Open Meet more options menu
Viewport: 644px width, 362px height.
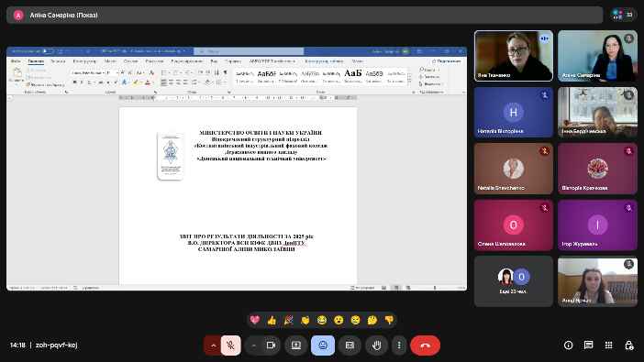(399, 346)
